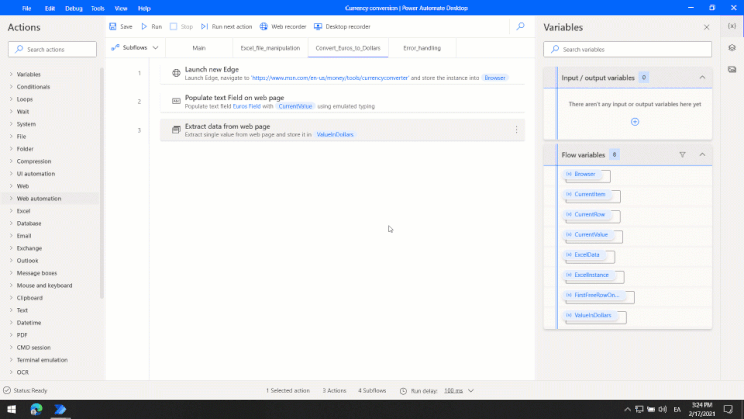The image size is (744, 419).
Task: Click the Run next action icon
Action: (x=204, y=27)
